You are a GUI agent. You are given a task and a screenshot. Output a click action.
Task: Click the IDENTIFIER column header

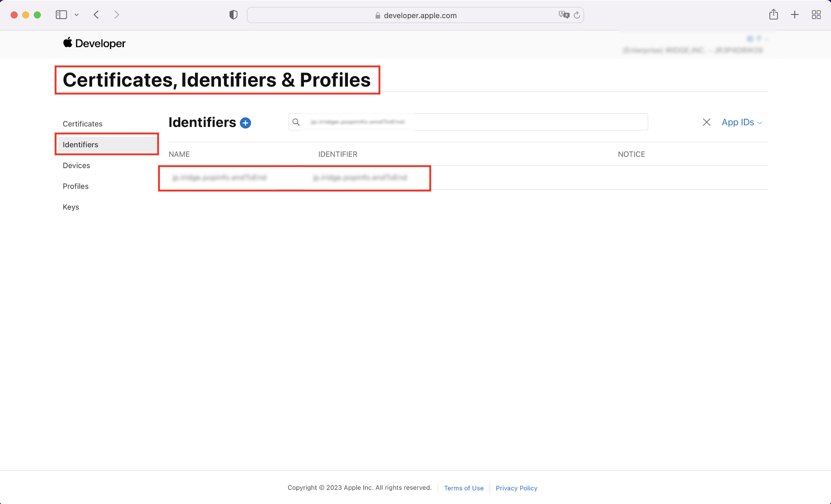point(338,154)
